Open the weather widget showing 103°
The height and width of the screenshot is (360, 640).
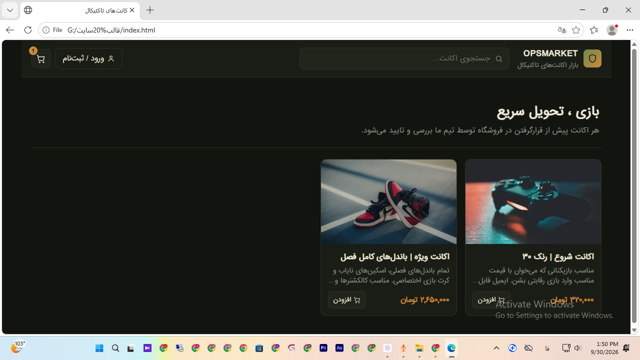[x=18, y=347]
